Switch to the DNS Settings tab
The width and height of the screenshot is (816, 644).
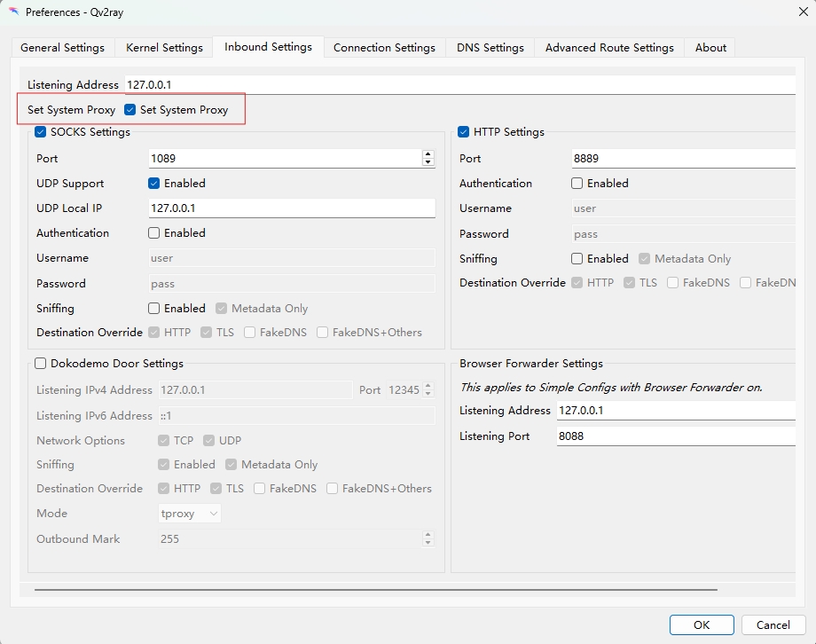[490, 48]
